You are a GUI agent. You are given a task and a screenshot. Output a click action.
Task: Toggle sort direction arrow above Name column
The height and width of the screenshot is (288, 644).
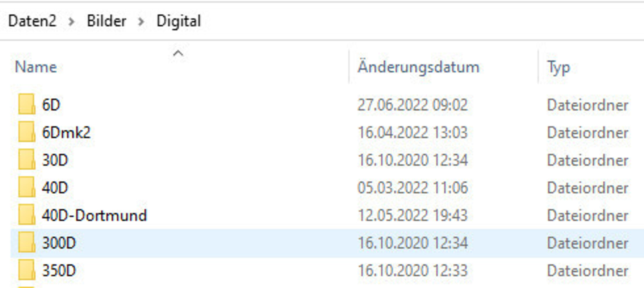point(178,53)
